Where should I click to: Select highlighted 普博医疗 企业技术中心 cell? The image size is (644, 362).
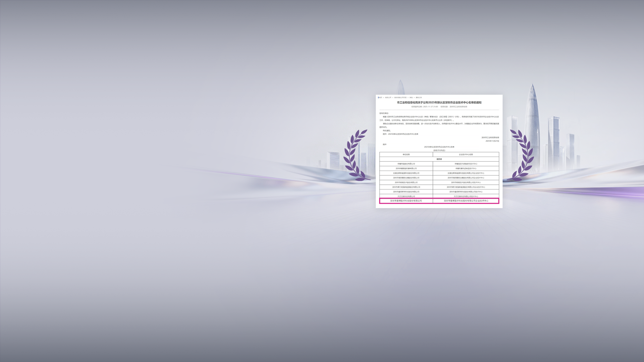466,201
